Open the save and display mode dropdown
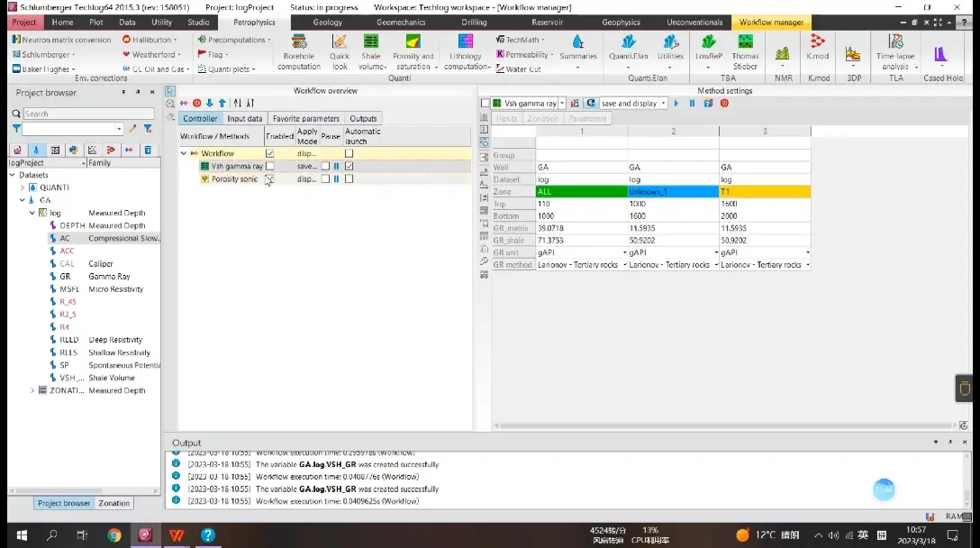 [664, 104]
